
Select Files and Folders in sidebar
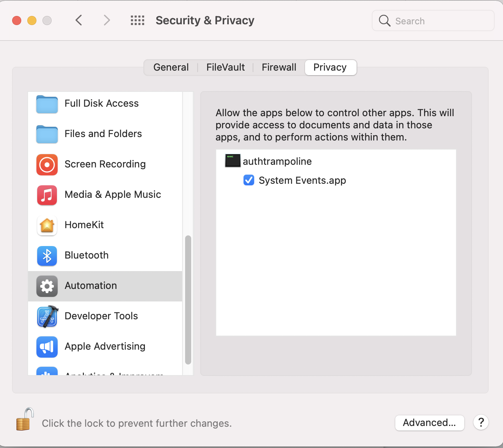[103, 134]
